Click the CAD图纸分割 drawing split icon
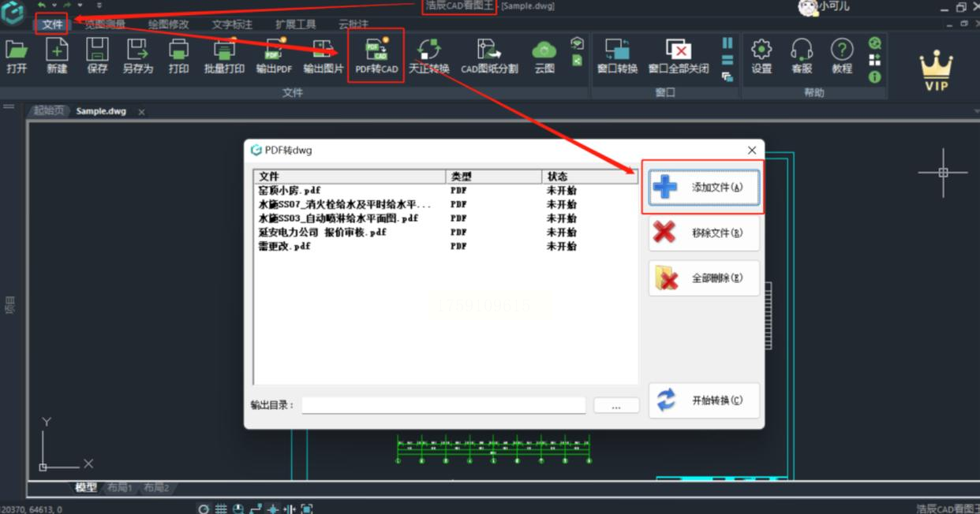This screenshot has width=980, height=514. tap(489, 50)
